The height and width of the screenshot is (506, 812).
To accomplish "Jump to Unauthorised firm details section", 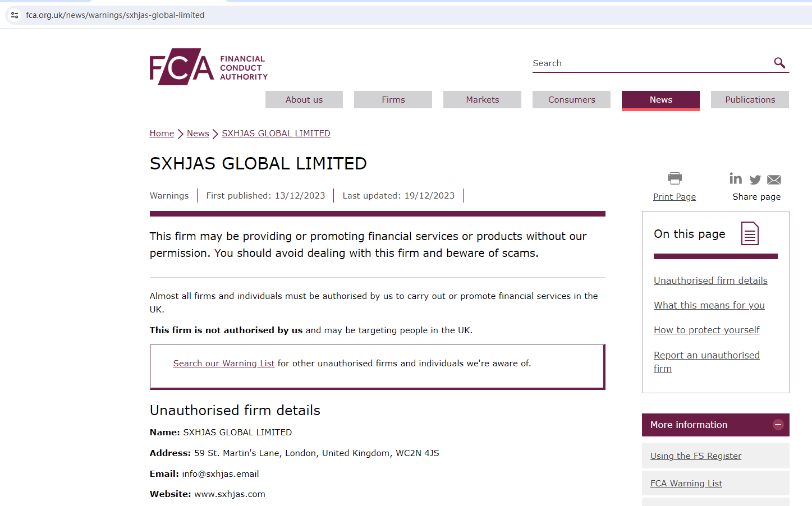I will pyautogui.click(x=710, y=280).
